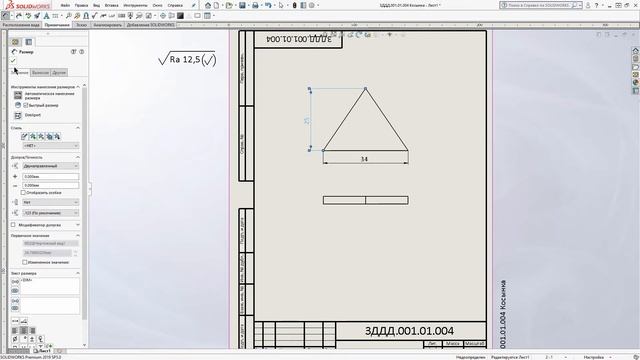Toggle Модификатор допуска checkbox
The height and width of the screenshot is (360, 640).
(13, 225)
